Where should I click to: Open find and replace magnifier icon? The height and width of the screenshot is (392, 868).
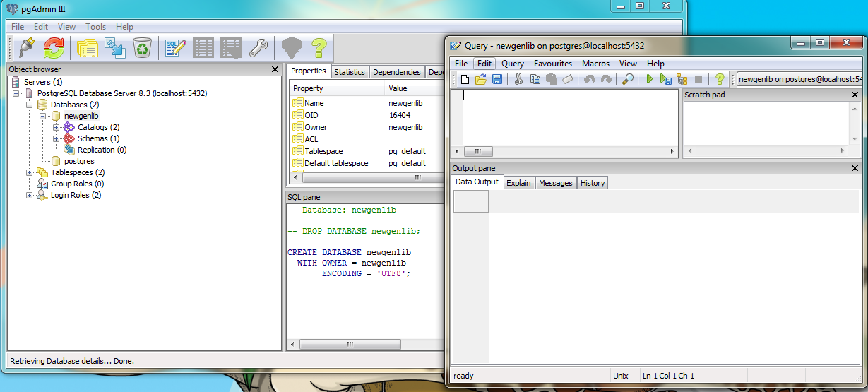(627, 79)
